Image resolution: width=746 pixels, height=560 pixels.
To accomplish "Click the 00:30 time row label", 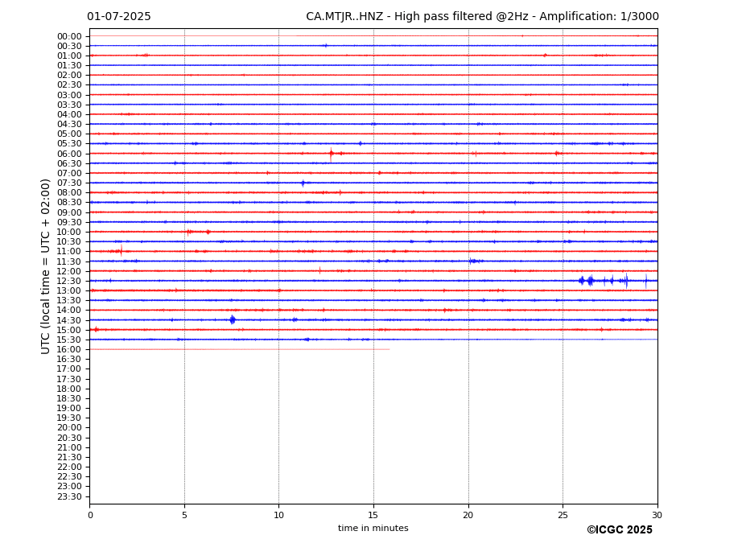I will 69,46.
